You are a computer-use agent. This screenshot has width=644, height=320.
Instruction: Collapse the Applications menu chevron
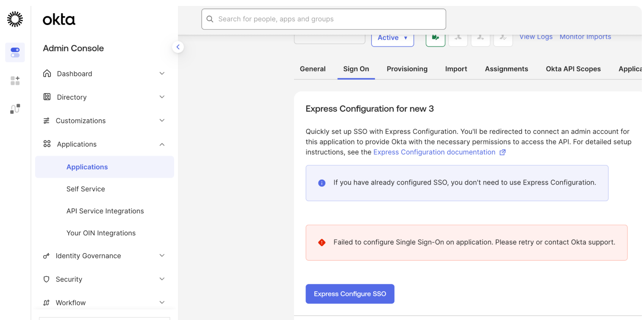point(162,144)
